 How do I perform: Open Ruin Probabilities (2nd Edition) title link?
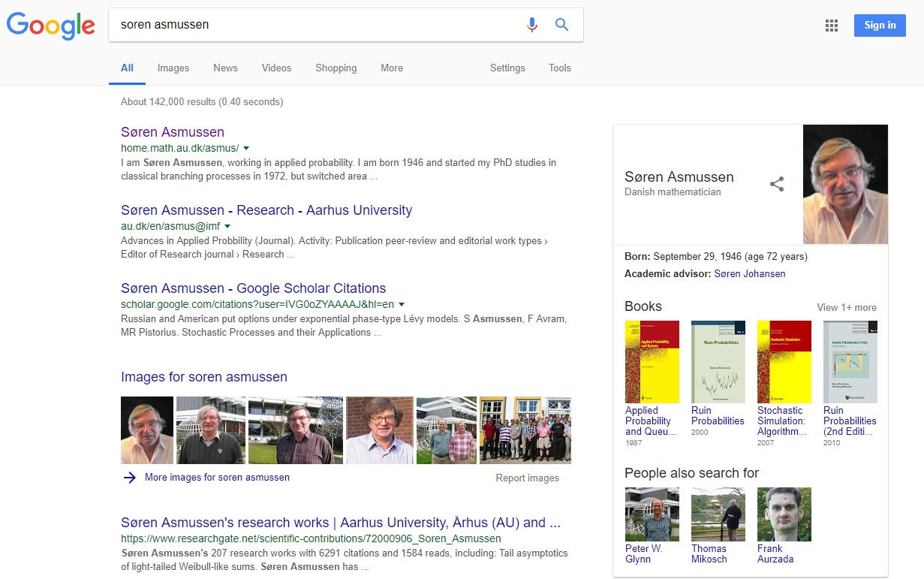click(x=850, y=421)
